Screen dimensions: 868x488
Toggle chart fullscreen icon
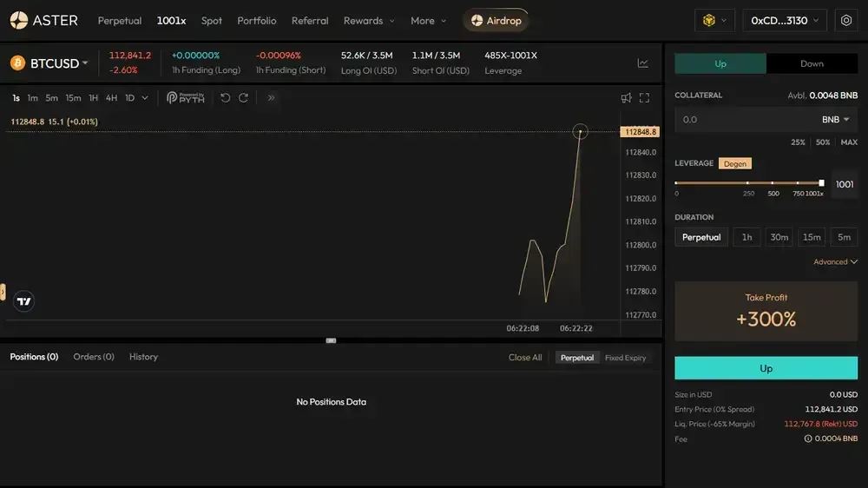(x=644, y=98)
